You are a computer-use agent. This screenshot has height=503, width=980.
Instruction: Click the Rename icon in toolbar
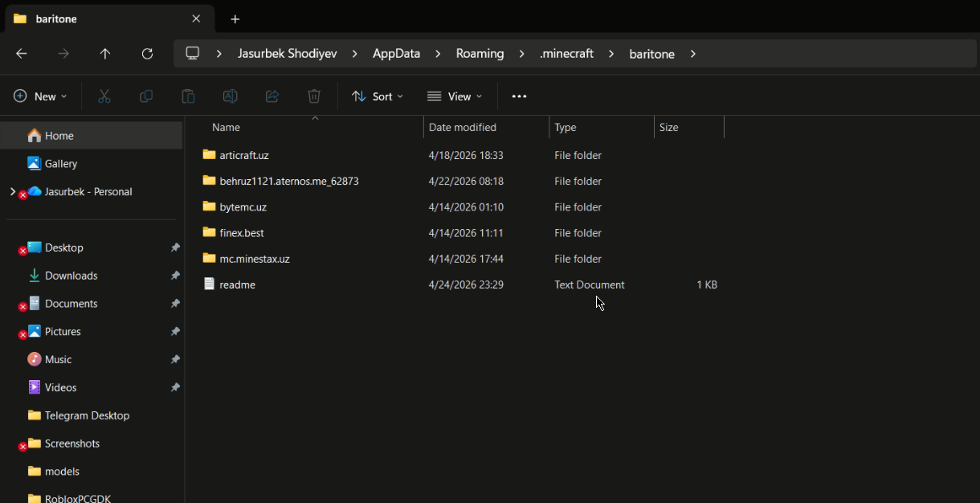coord(230,96)
